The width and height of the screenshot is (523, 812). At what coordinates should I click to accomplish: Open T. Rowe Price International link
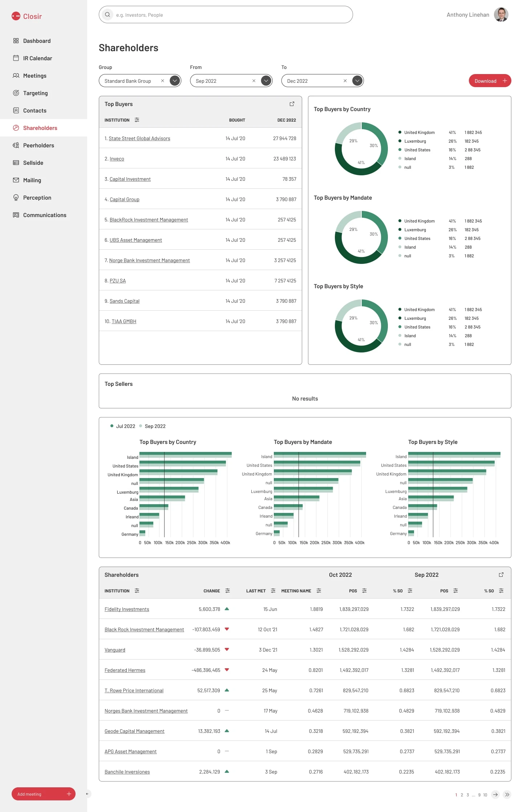pyautogui.click(x=134, y=690)
